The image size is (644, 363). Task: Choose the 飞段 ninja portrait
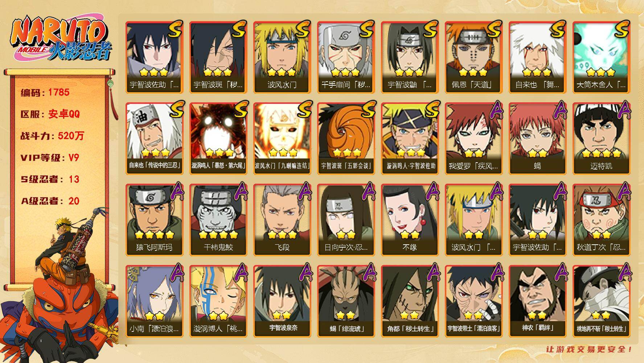click(x=282, y=220)
